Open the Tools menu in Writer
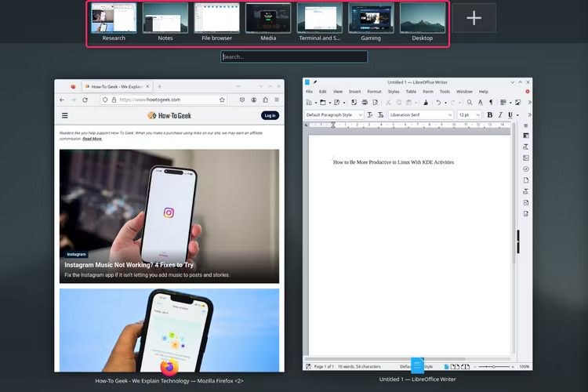The image size is (588, 392). click(x=445, y=92)
